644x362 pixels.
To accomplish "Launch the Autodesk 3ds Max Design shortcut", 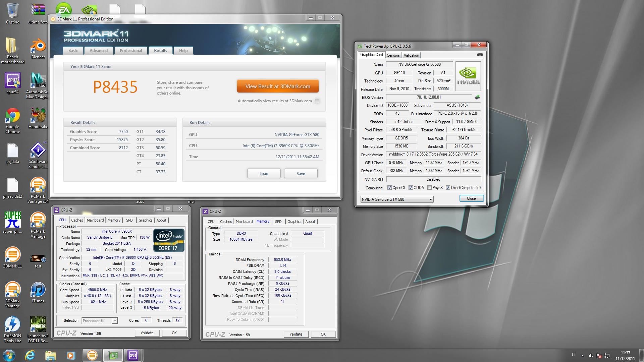I will click(x=38, y=85).
